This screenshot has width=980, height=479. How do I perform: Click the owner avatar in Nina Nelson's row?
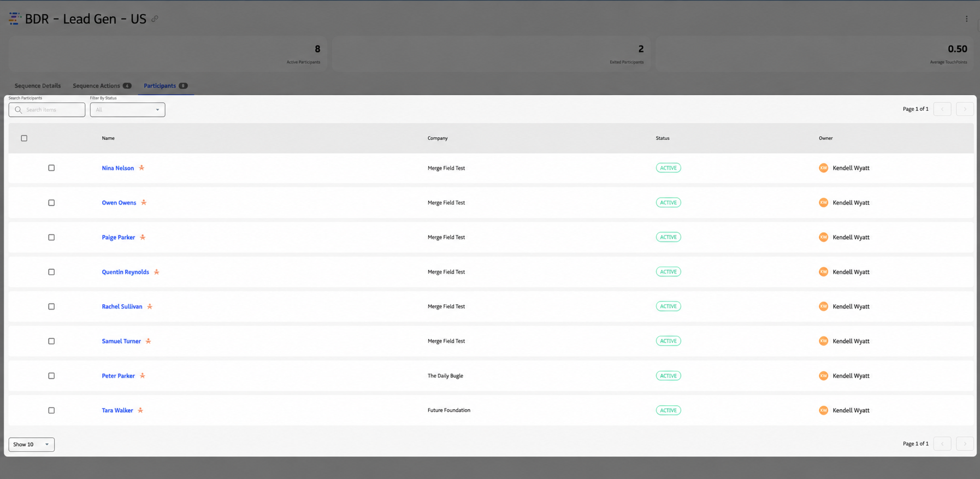(x=823, y=168)
